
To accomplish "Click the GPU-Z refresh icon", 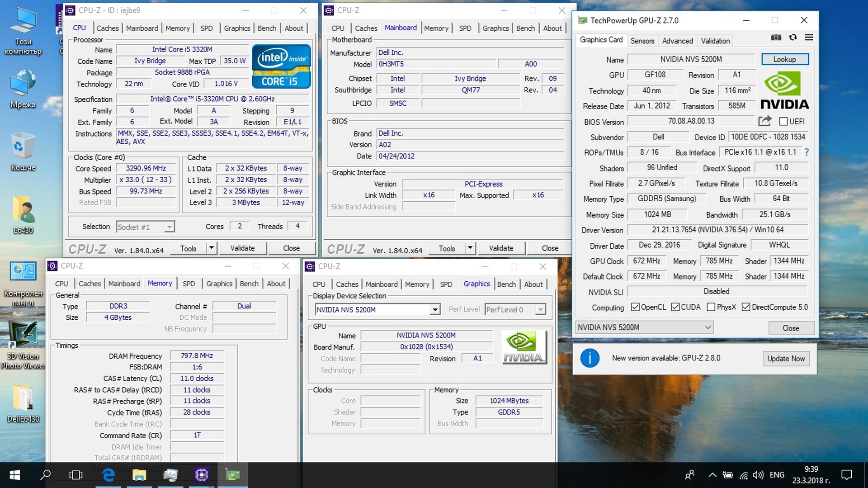I will 793,38.
